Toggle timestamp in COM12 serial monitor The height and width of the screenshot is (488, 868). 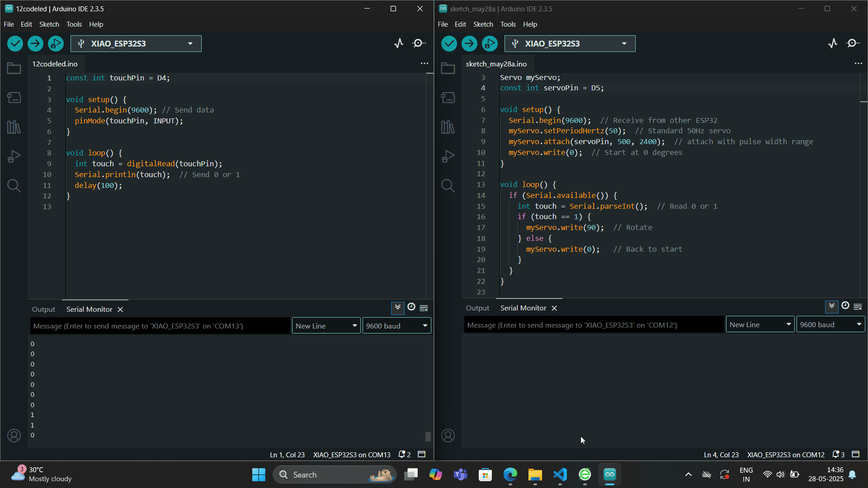[845, 306]
